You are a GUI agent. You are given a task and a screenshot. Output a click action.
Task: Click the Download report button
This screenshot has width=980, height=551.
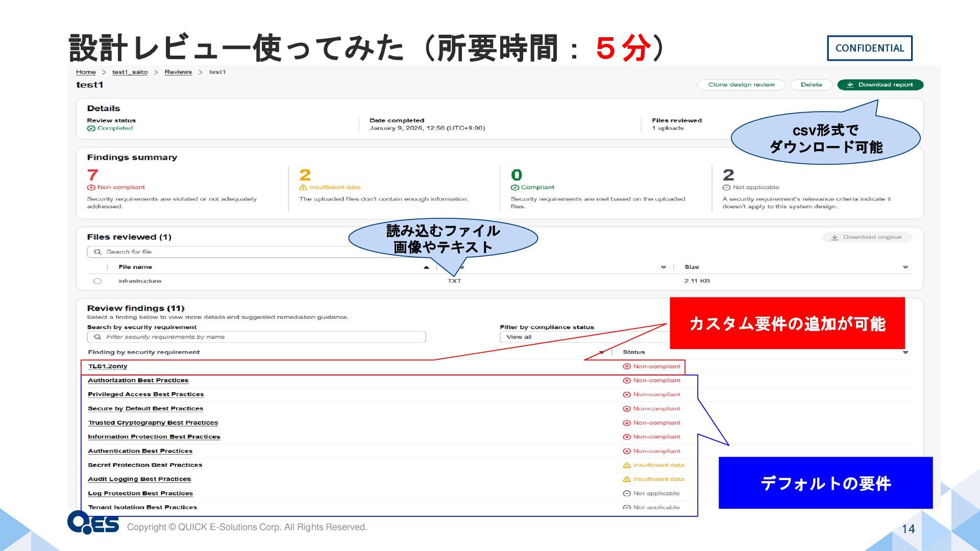click(880, 85)
